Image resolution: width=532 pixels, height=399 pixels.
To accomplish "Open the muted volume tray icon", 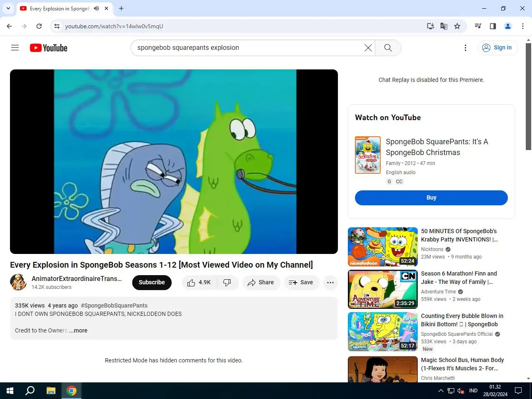I will coord(461,391).
